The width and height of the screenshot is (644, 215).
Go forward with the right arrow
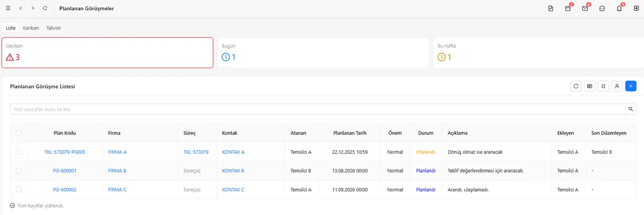pyautogui.click(x=33, y=9)
